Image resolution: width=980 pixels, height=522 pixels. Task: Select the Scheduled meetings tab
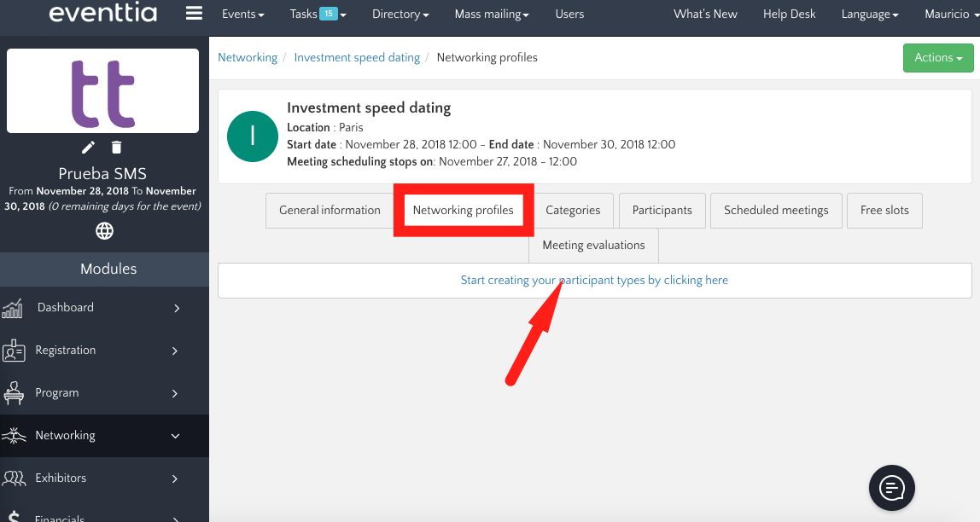(775, 210)
